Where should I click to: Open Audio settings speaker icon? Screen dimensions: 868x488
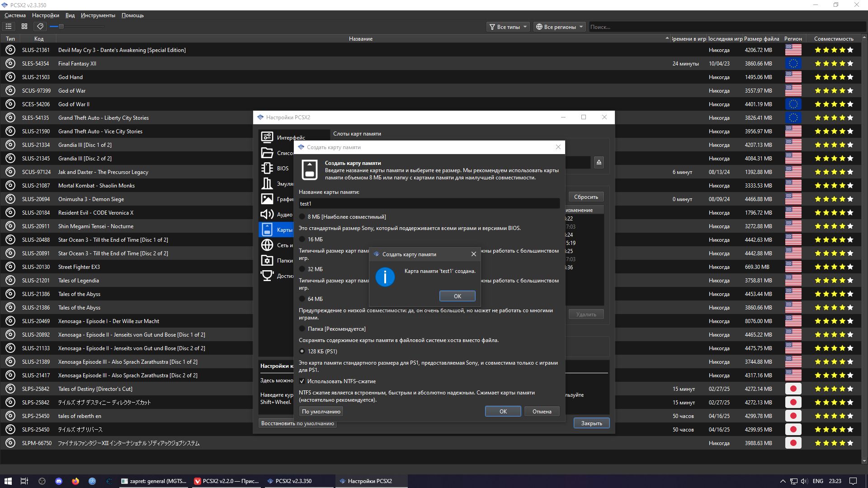pyautogui.click(x=267, y=214)
